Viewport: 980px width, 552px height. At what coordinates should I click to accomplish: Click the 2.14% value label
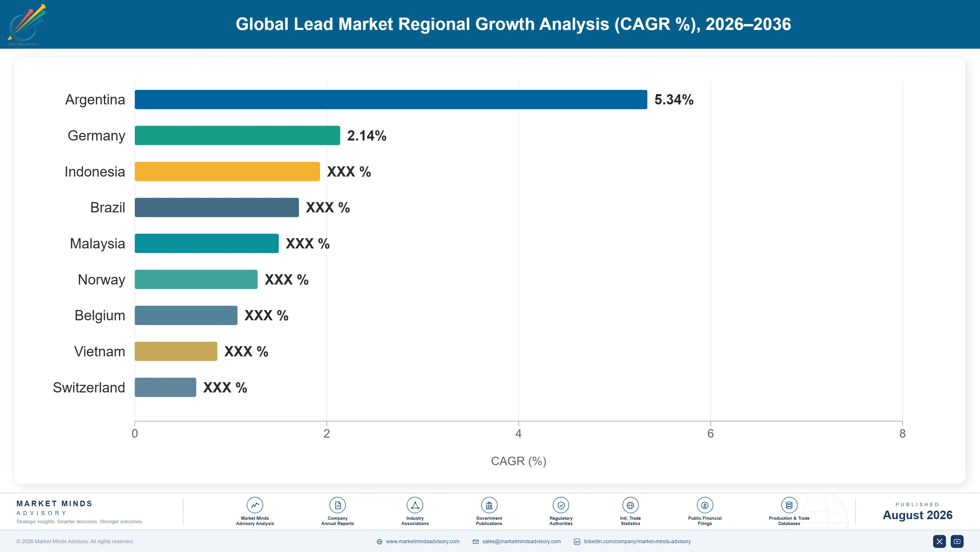click(367, 136)
